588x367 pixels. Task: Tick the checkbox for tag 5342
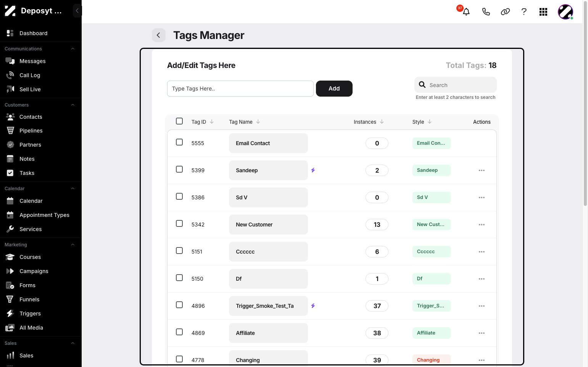click(x=179, y=223)
